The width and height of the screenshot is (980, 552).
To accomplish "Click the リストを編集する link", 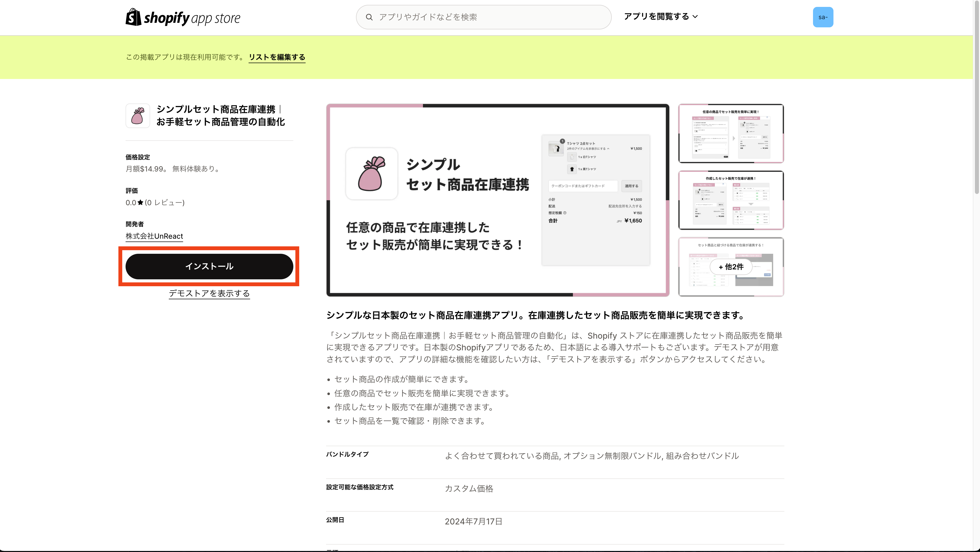I will click(x=276, y=57).
